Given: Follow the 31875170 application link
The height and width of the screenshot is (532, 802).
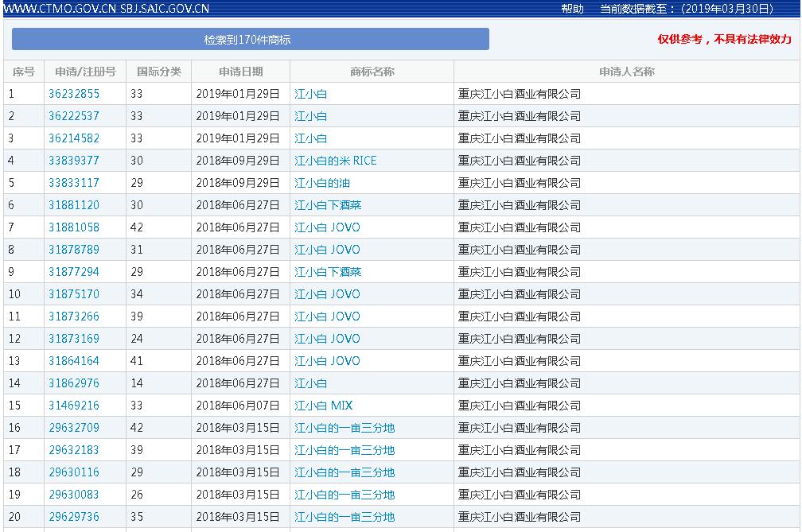Looking at the screenshot, I should (74, 294).
